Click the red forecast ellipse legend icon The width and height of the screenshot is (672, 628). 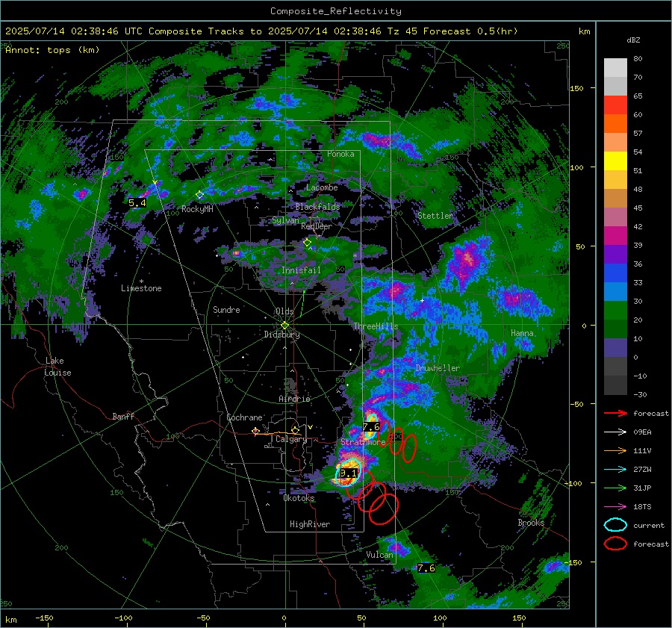tap(615, 544)
